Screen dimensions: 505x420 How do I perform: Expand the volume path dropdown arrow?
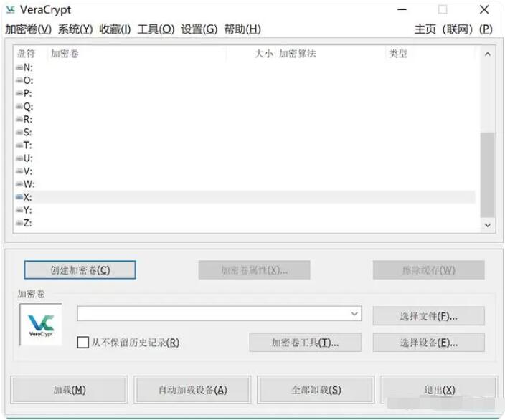354,314
